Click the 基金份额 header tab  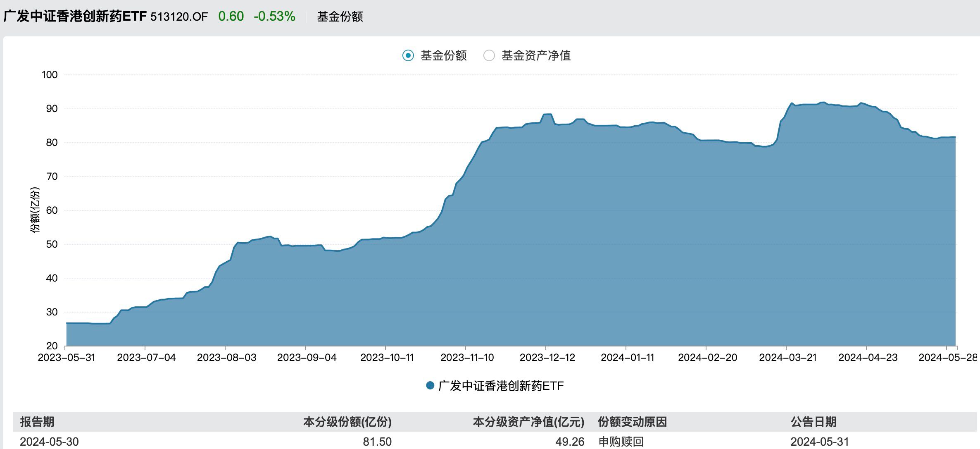(x=340, y=17)
